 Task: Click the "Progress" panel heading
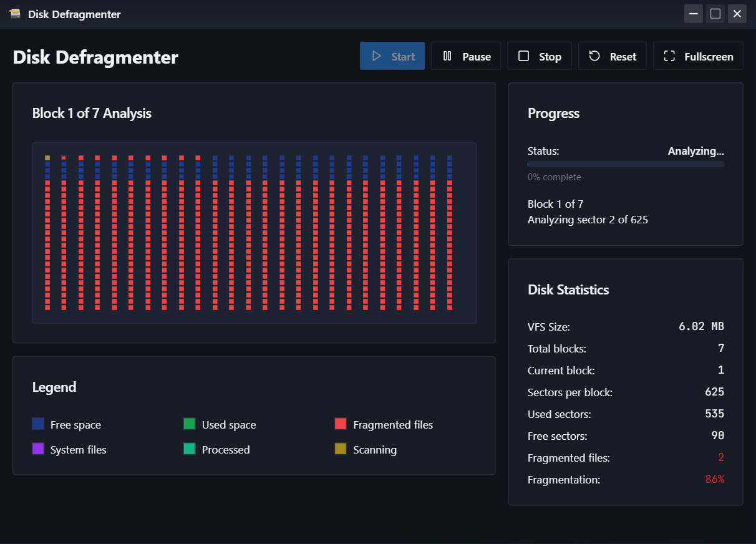(554, 114)
